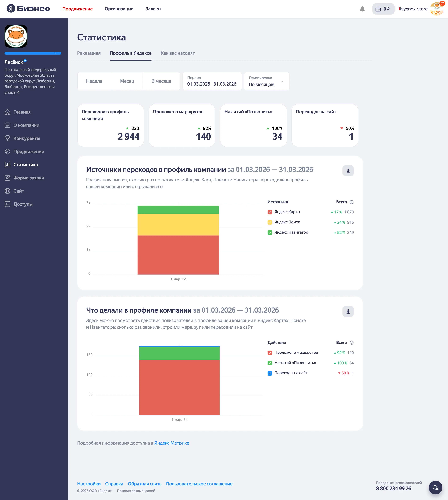
Task: Click the Конкуренты trophy icon
Action: pyautogui.click(x=8, y=138)
